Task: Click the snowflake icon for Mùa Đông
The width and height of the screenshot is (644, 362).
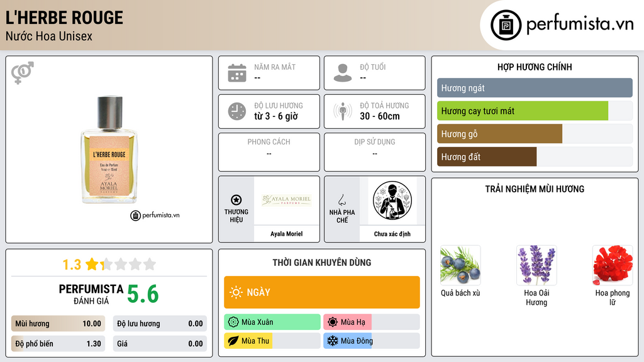Action: 333,341
